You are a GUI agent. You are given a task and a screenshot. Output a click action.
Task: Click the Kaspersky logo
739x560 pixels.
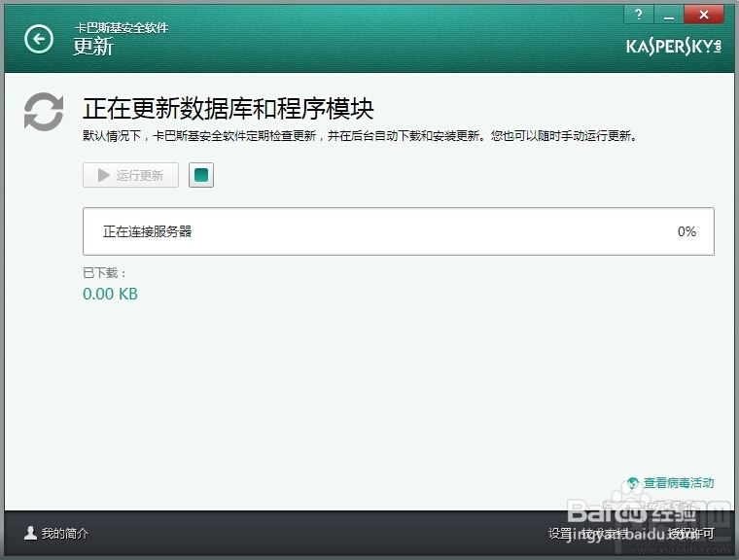pos(674,47)
